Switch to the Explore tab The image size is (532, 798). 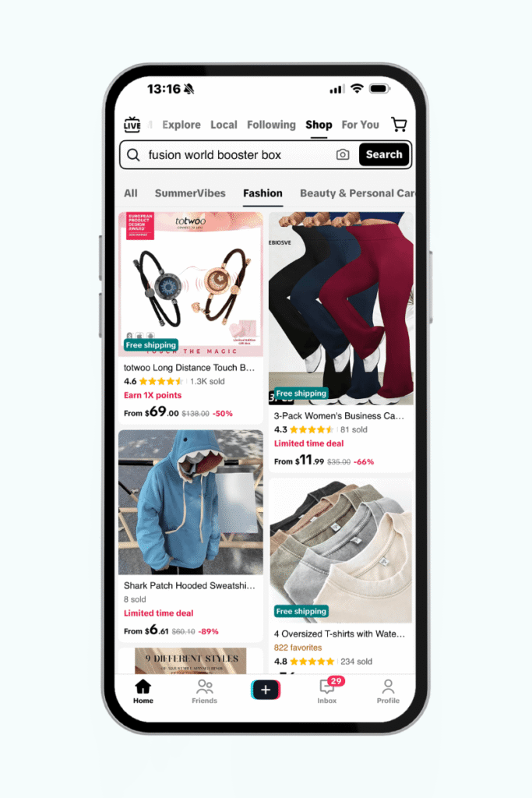coord(181,125)
